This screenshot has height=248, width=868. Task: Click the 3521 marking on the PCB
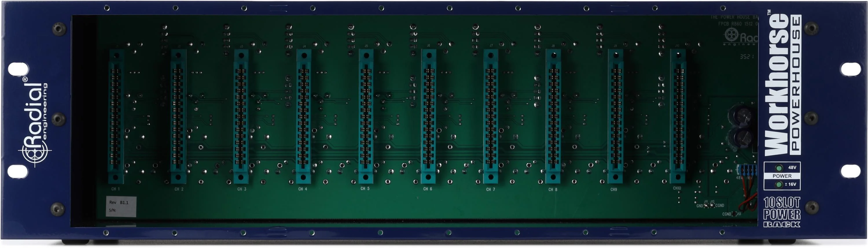click(x=747, y=57)
